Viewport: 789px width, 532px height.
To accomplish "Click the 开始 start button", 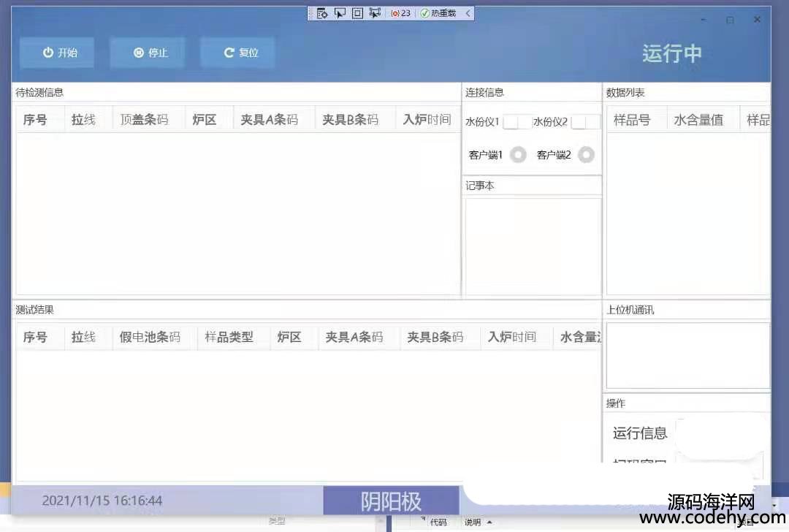I will coord(57,53).
